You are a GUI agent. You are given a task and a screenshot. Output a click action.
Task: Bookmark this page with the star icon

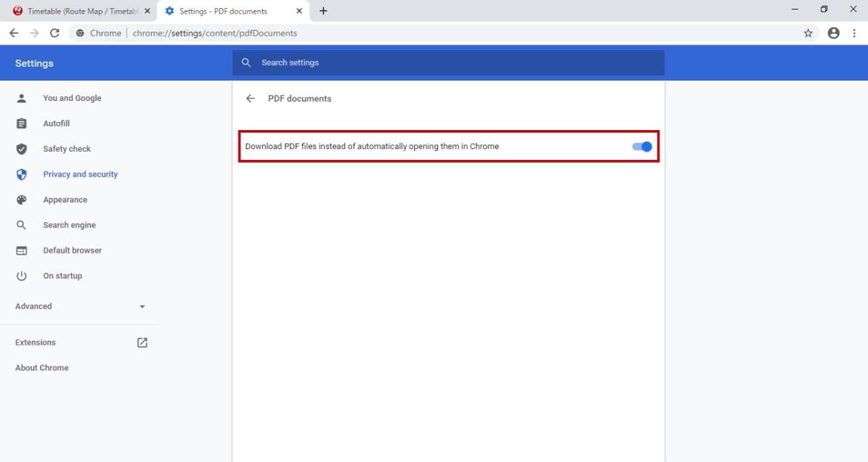click(808, 33)
